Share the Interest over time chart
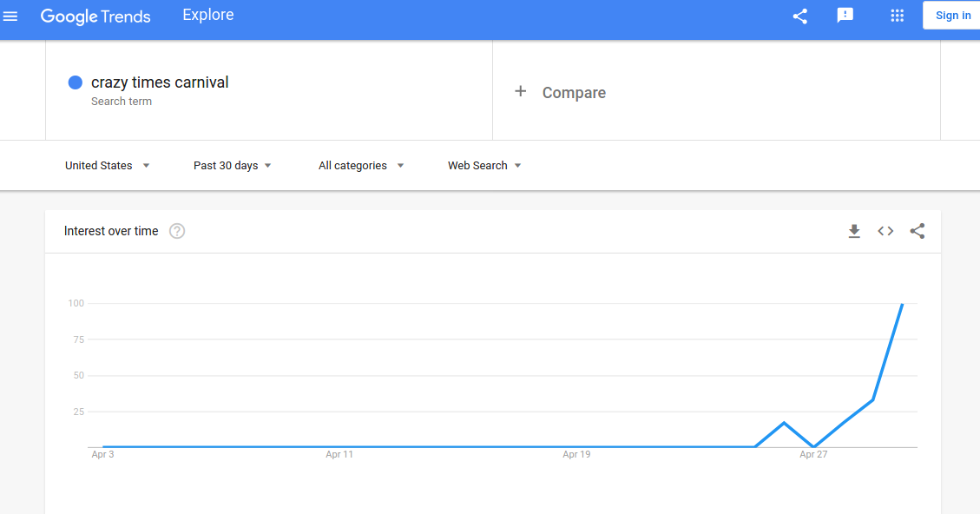Screen dimensions: 980x514 (x=917, y=231)
